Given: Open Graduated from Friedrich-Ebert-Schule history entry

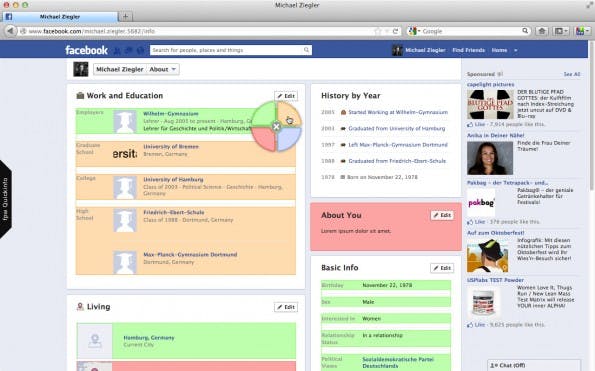Looking at the screenshot, I should [x=397, y=161].
